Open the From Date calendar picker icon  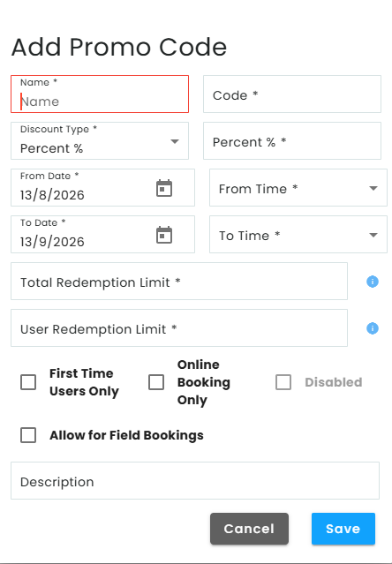(164, 189)
